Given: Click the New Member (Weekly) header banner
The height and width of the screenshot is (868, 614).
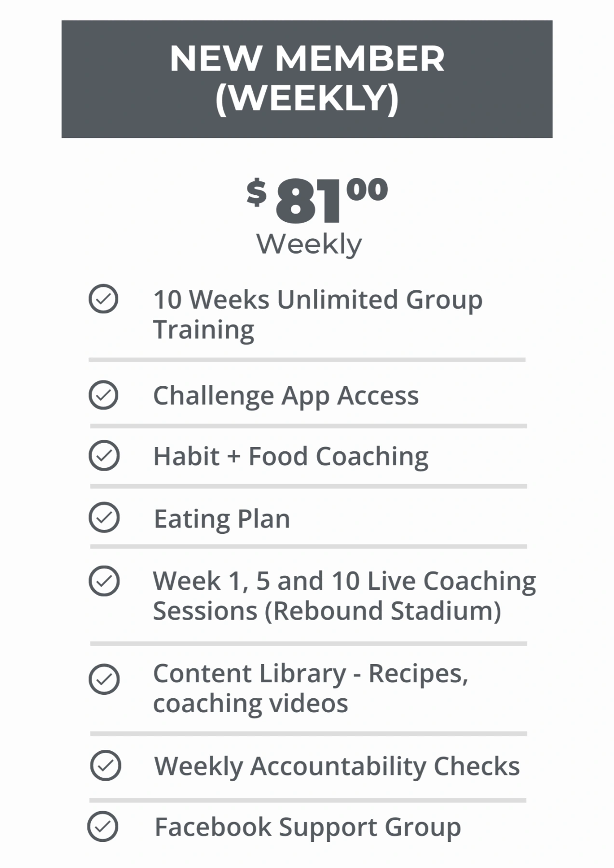Looking at the screenshot, I should 307,79.
